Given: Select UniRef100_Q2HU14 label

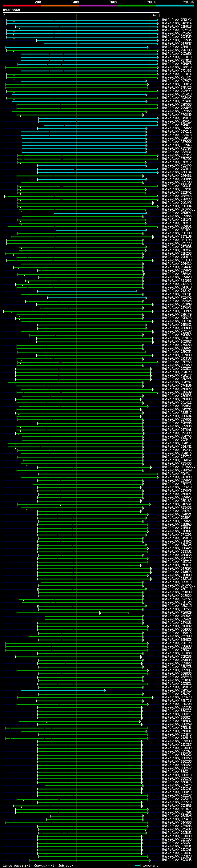Looking at the screenshot, I should [176, 47].
